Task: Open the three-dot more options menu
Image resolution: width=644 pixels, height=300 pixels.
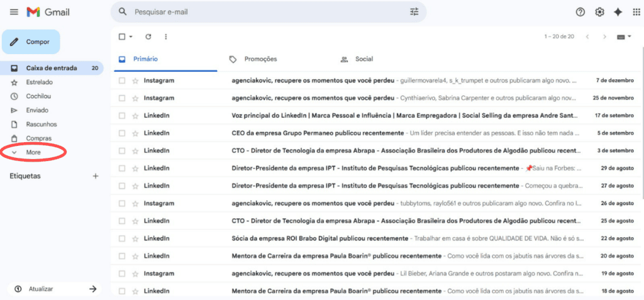Action: (x=166, y=36)
